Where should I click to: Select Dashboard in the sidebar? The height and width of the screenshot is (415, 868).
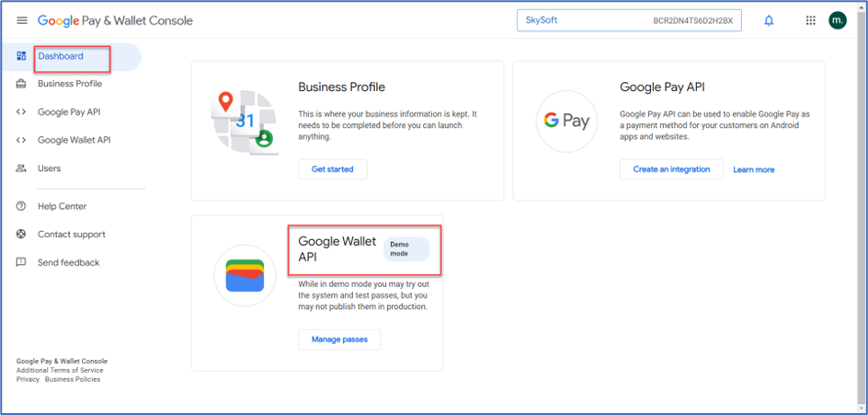61,56
